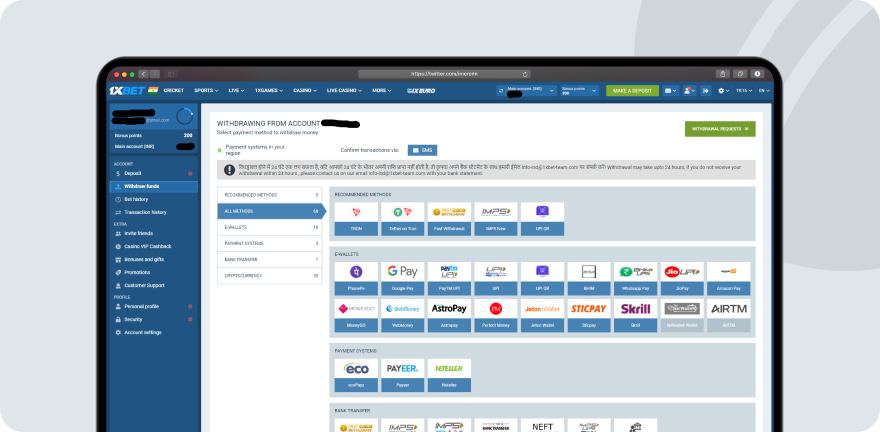Expand the Casino menu
The image size is (880, 432).
click(305, 90)
